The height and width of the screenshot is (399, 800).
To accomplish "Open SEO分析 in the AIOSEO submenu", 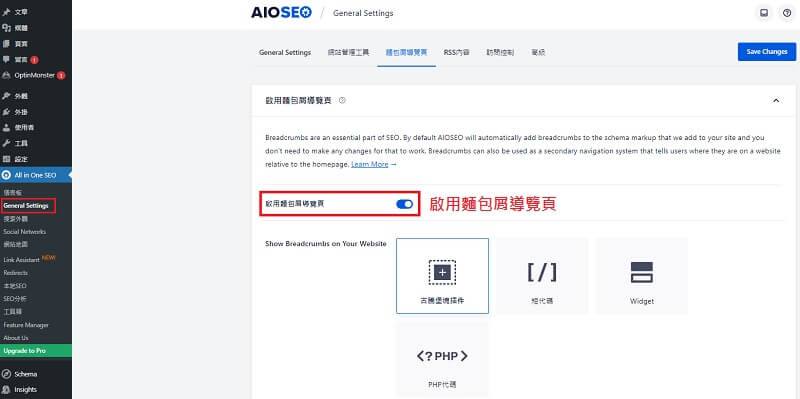I will click(14, 298).
